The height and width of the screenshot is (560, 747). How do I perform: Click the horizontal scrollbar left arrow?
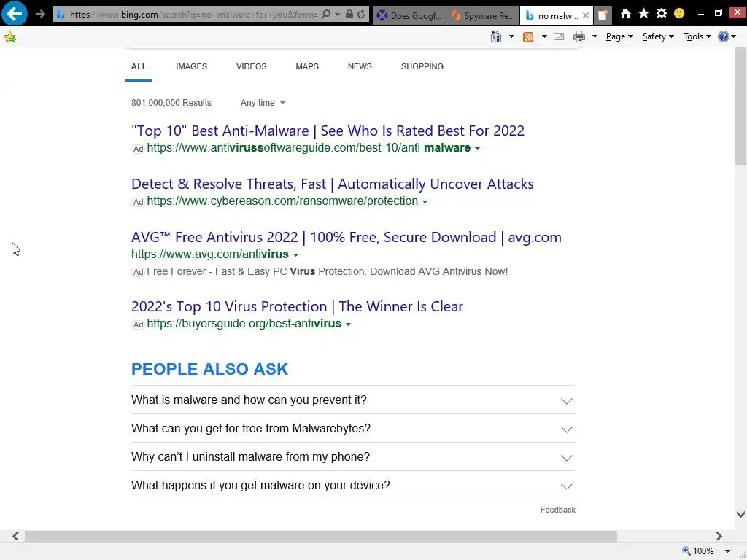point(16,537)
